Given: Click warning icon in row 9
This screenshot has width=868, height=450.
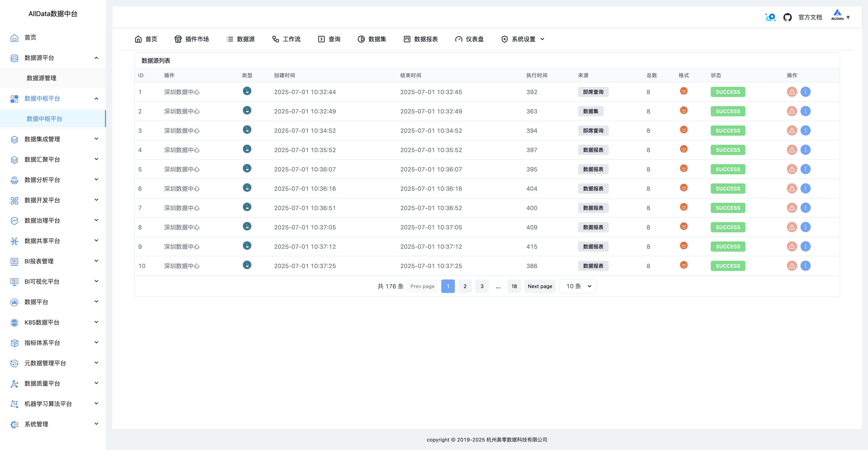Looking at the screenshot, I should (792, 246).
